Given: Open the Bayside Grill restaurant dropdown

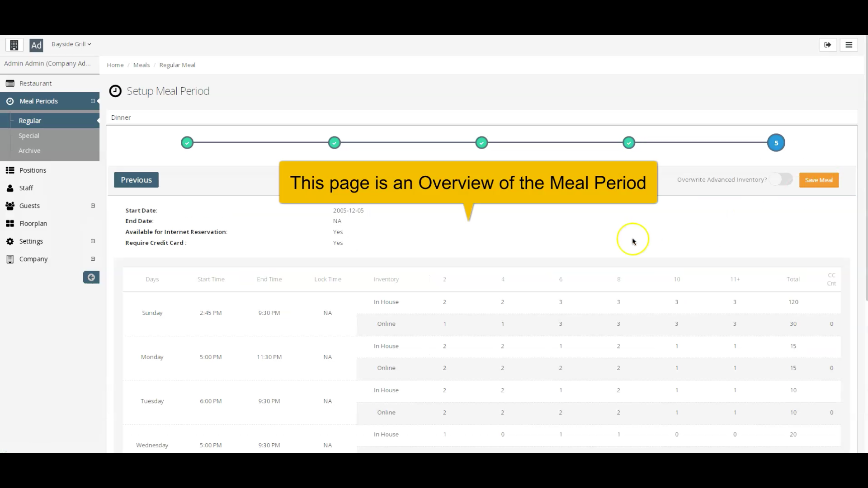Looking at the screenshot, I should tap(71, 44).
